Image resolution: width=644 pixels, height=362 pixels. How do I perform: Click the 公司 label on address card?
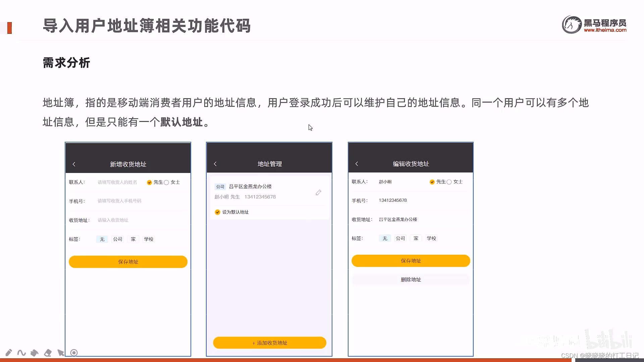220,187
